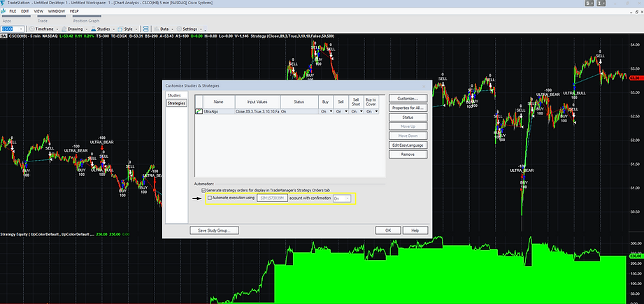Click the SA badge on the chart status line
The image size is (644, 304).
click(3, 36)
